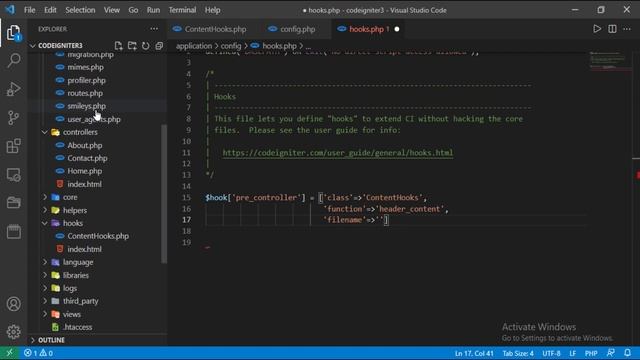This screenshot has width=640, height=360.
Task: Collapse all folders in Explorer
Action: (x=159, y=45)
